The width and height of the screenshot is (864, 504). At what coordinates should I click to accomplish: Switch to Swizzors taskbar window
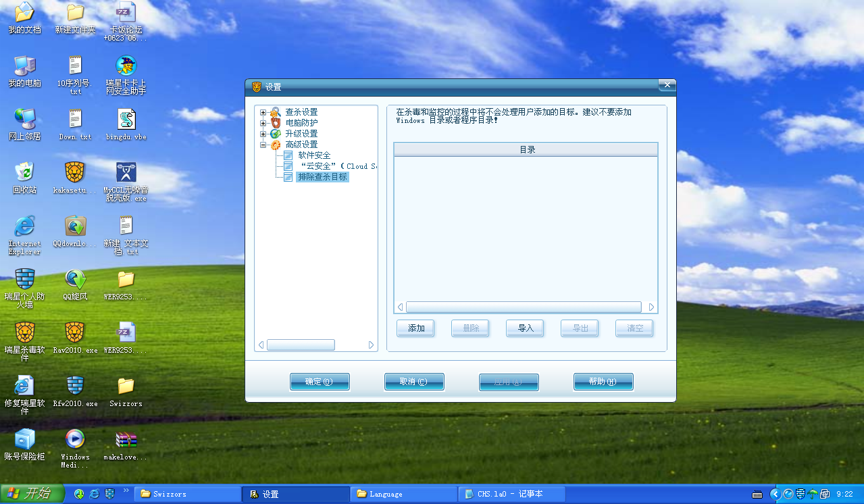187,494
